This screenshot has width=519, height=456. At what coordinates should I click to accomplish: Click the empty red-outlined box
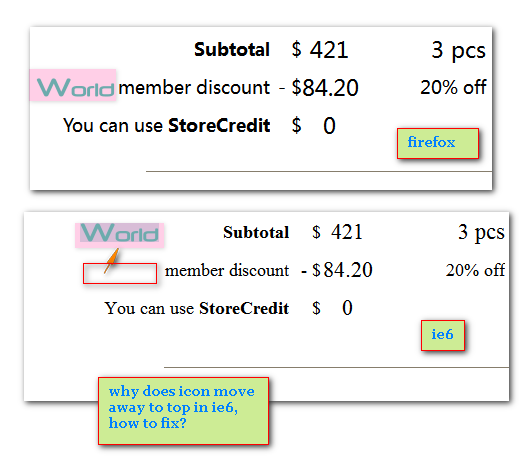(120, 273)
